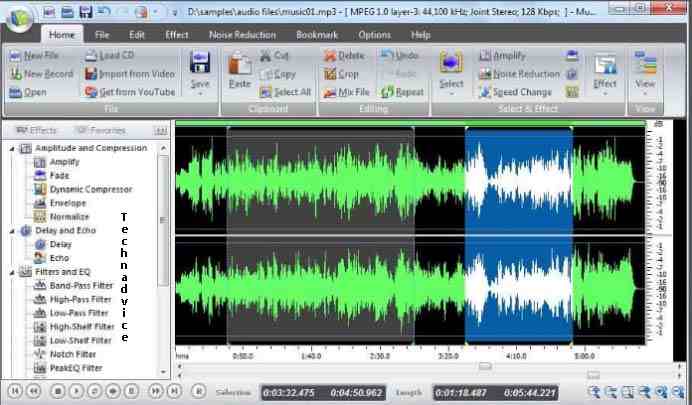Open the Select button dropdown arrow
Screen dimensions: 692x405
(x=451, y=94)
